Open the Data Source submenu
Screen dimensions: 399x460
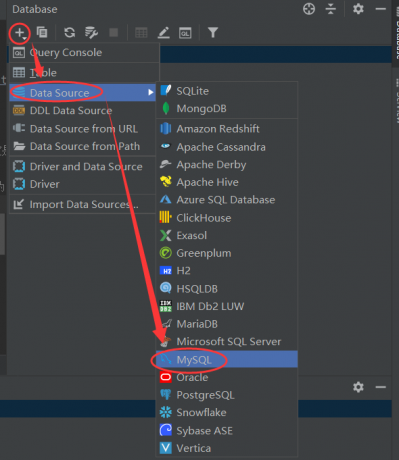(83, 93)
